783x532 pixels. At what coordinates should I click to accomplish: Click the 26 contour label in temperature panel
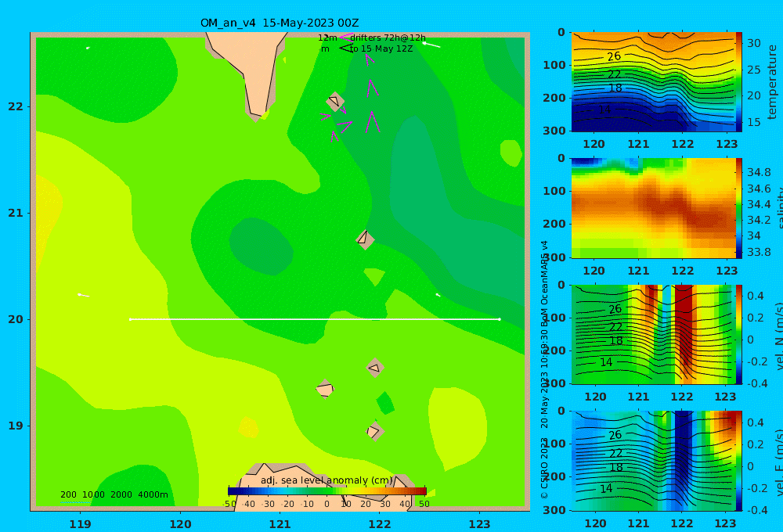614,56
